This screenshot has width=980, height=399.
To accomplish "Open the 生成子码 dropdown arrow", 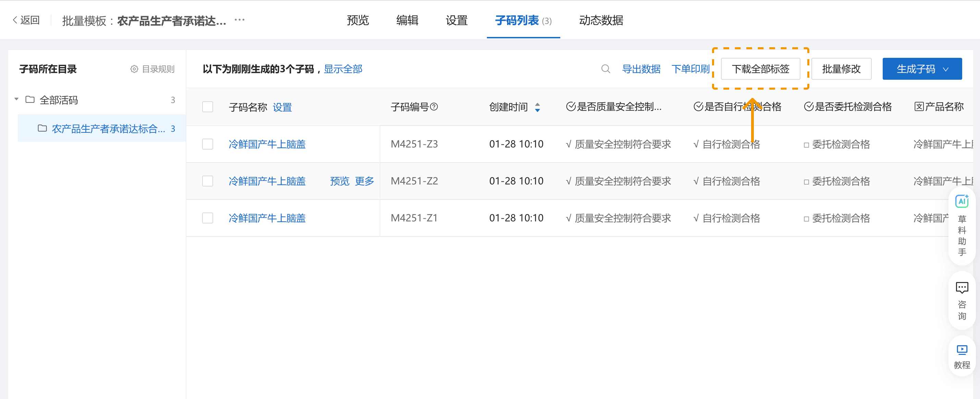I will click(946, 69).
